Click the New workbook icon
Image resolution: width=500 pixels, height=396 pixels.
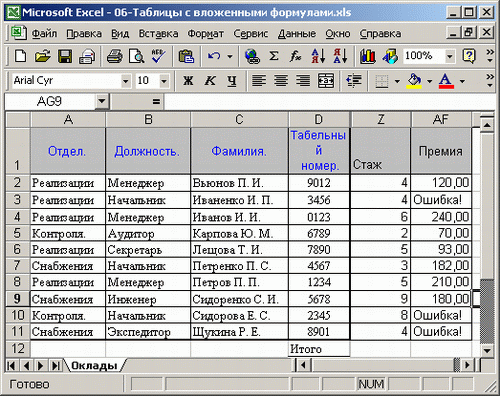tap(21, 56)
